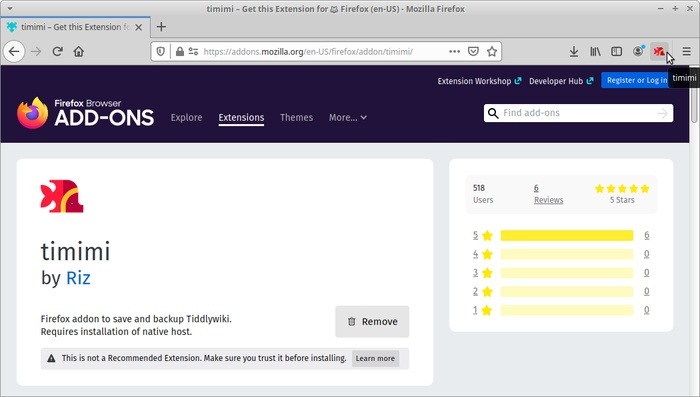Viewport: 700px width, 397px height.
Task: Close the timimi tab
Action: [x=139, y=27]
